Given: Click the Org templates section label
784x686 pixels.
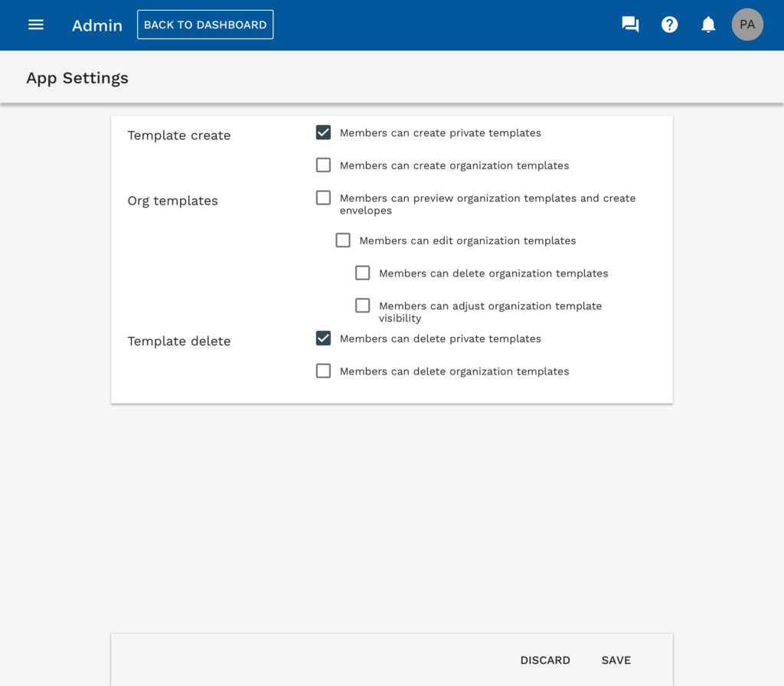Looking at the screenshot, I should click(173, 201).
